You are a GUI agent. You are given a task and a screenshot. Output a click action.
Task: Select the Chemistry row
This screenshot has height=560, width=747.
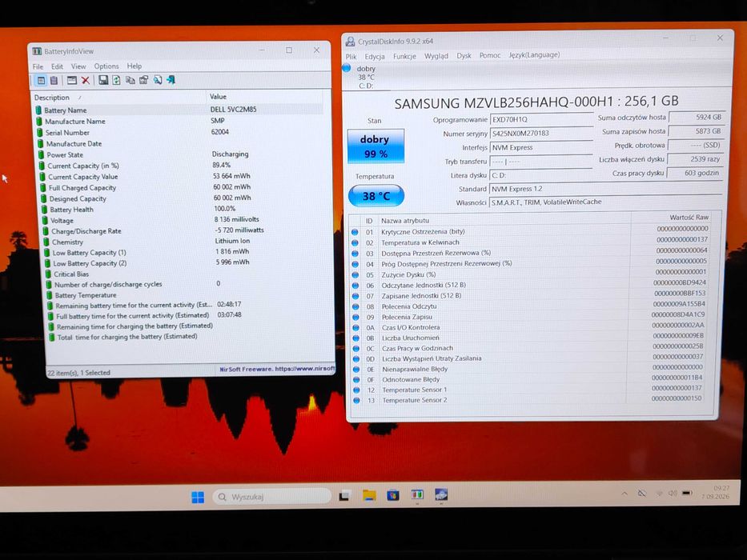point(186,242)
